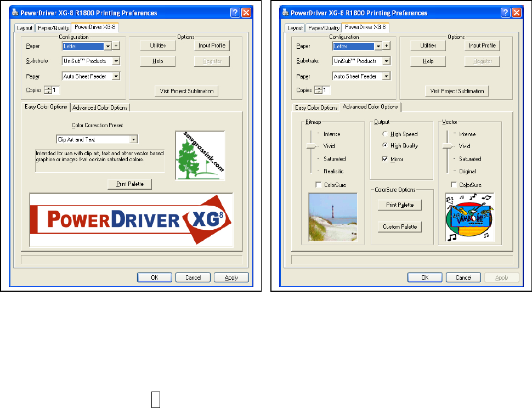Click the help question mark icon in right window

coord(506,13)
